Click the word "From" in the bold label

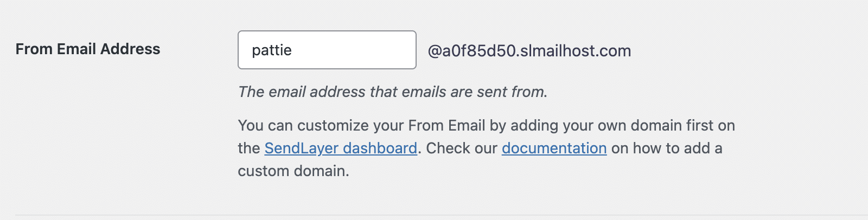(34, 49)
